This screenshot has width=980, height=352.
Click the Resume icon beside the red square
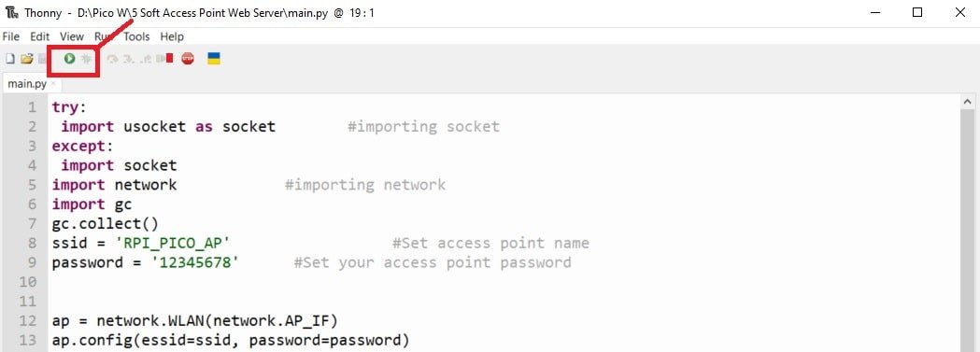(x=162, y=59)
